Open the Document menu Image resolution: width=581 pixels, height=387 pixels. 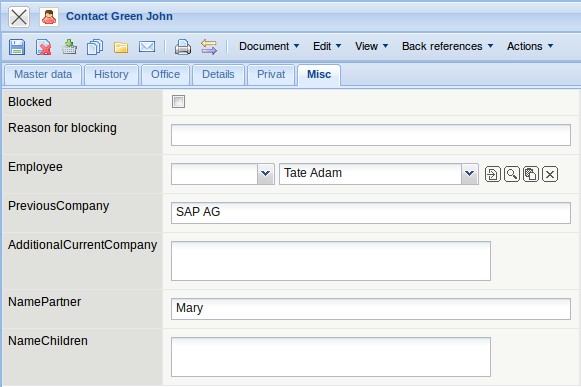[269, 46]
